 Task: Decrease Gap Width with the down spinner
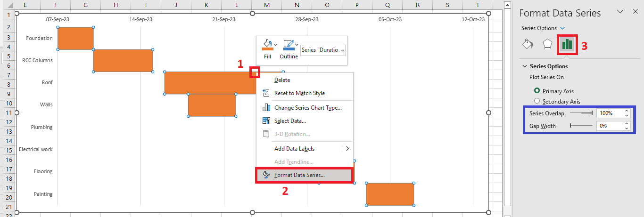pyautogui.click(x=626, y=128)
